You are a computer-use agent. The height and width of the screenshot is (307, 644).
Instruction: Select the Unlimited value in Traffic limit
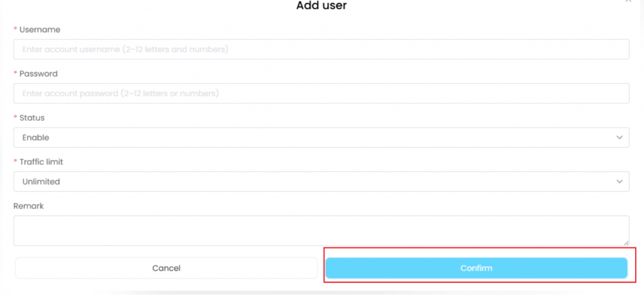[41, 181]
